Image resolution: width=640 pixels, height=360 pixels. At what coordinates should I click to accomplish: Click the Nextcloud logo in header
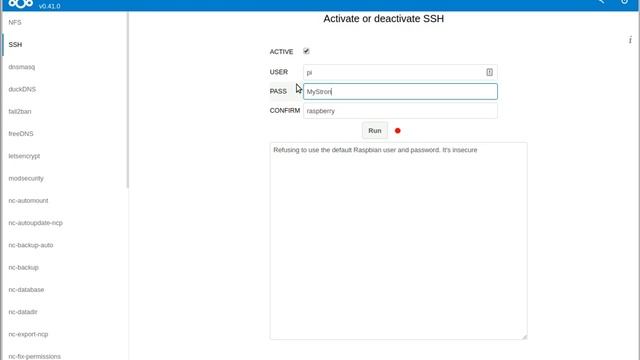(x=20, y=4)
